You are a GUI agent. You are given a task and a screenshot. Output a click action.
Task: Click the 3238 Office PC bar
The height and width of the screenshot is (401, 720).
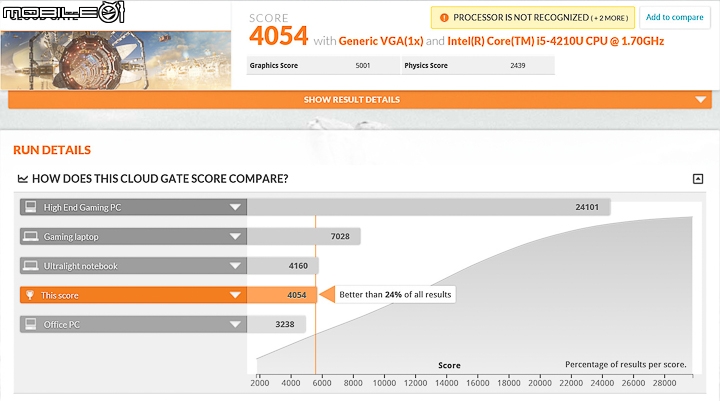276,324
